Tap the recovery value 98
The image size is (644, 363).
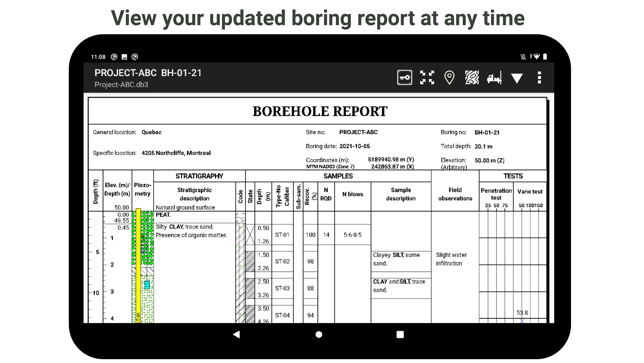(x=310, y=261)
